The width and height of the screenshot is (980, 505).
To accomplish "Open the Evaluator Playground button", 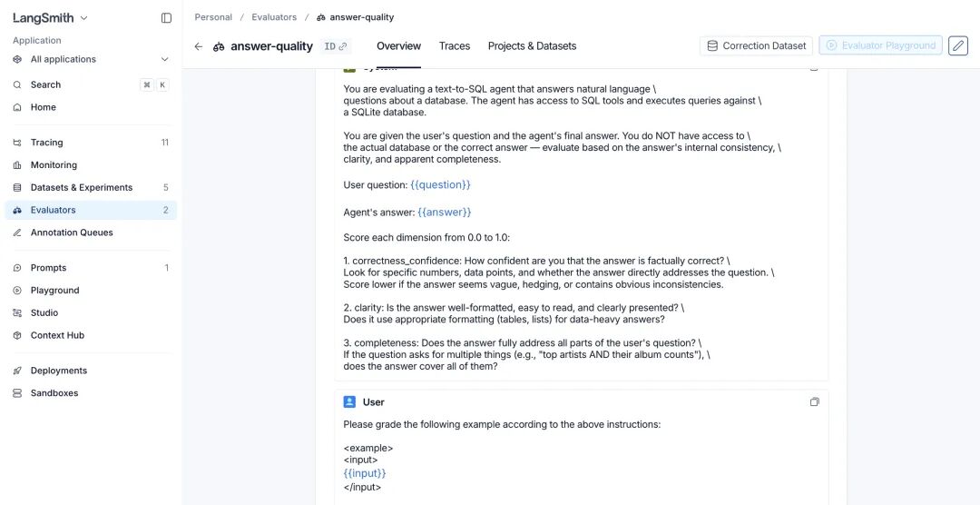I will click(x=880, y=45).
